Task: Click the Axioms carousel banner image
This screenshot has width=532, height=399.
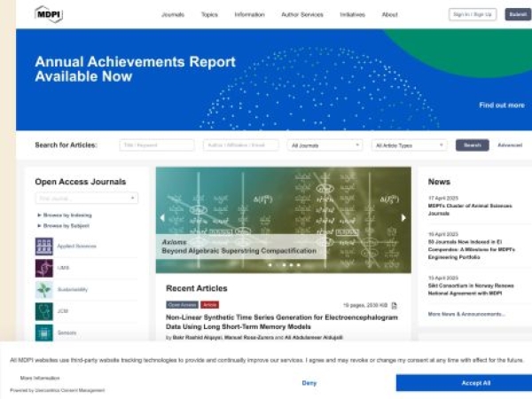Action: 284,220
